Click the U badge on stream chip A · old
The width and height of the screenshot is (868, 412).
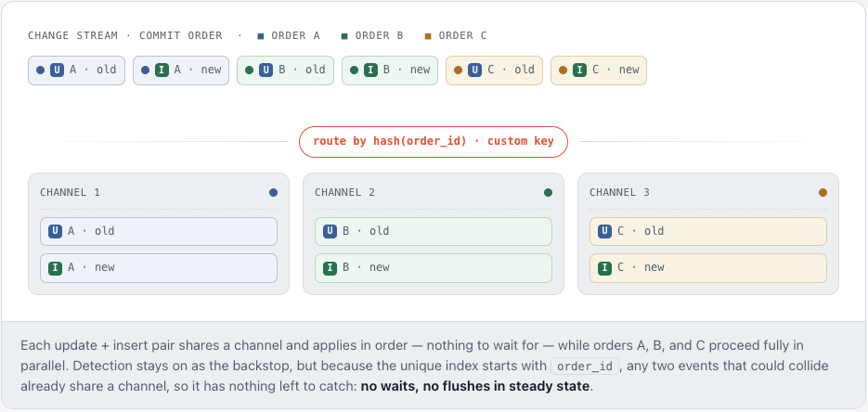coord(57,71)
